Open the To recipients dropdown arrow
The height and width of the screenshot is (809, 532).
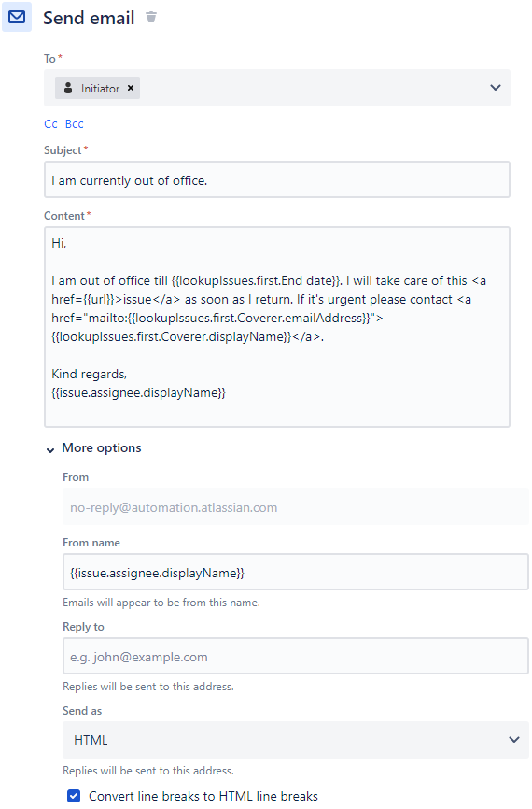click(x=496, y=88)
